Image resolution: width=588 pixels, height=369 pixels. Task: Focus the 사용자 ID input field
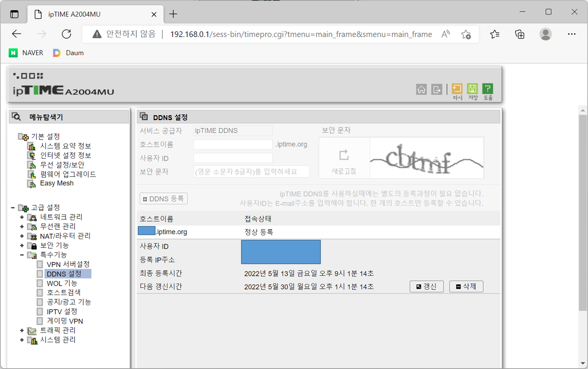click(233, 158)
